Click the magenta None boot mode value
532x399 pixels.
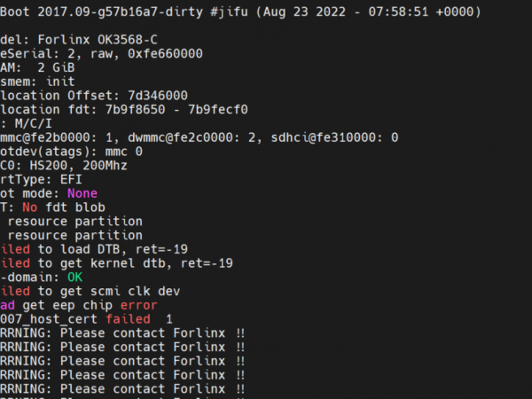(82, 192)
